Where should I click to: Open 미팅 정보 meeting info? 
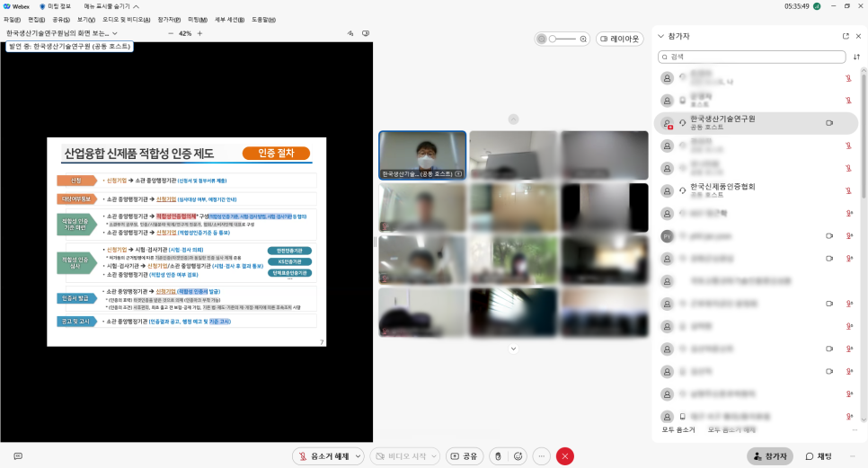[55, 6]
